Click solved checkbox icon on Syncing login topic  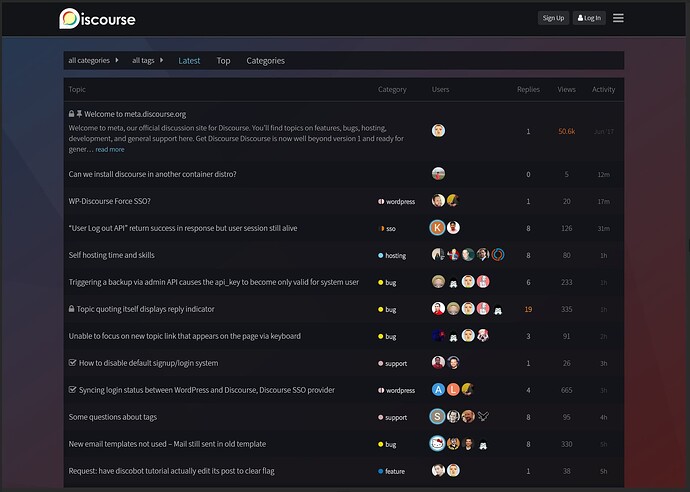(x=73, y=389)
